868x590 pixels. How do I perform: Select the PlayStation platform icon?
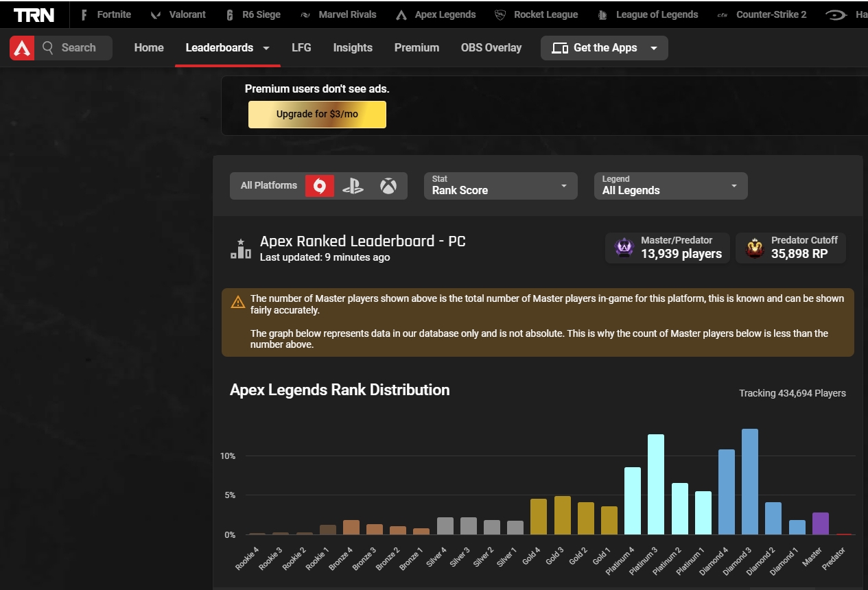tap(353, 185)
